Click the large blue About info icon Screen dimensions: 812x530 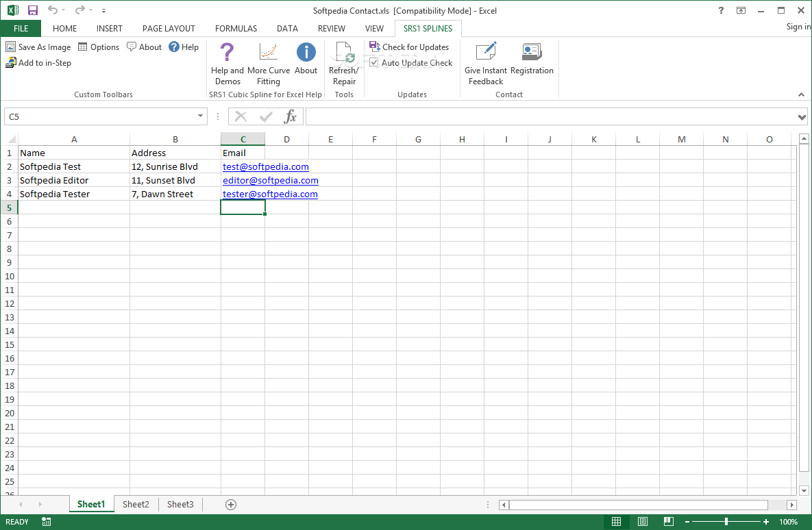(306, 52)
